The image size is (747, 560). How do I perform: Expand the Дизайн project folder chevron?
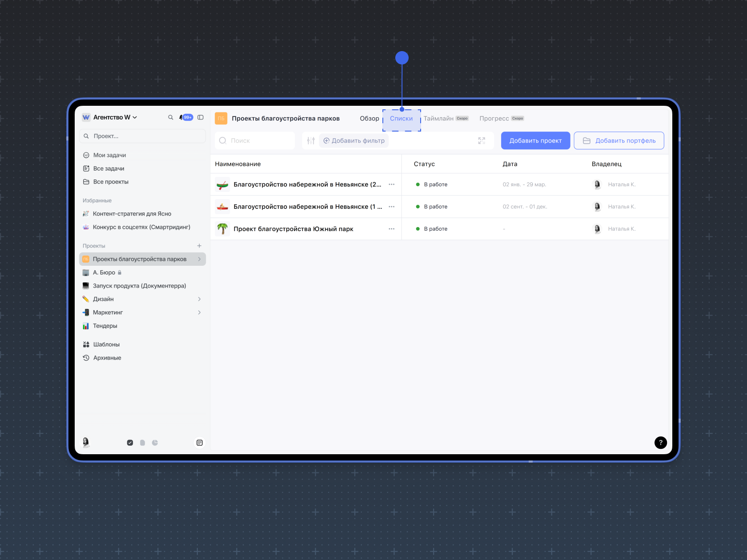[199, 299]
